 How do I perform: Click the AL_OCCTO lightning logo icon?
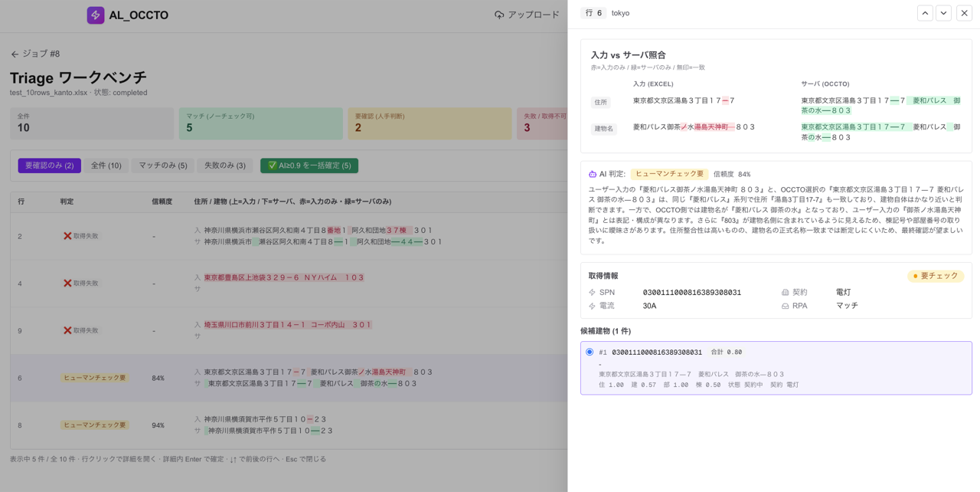[x=96, y=15]
